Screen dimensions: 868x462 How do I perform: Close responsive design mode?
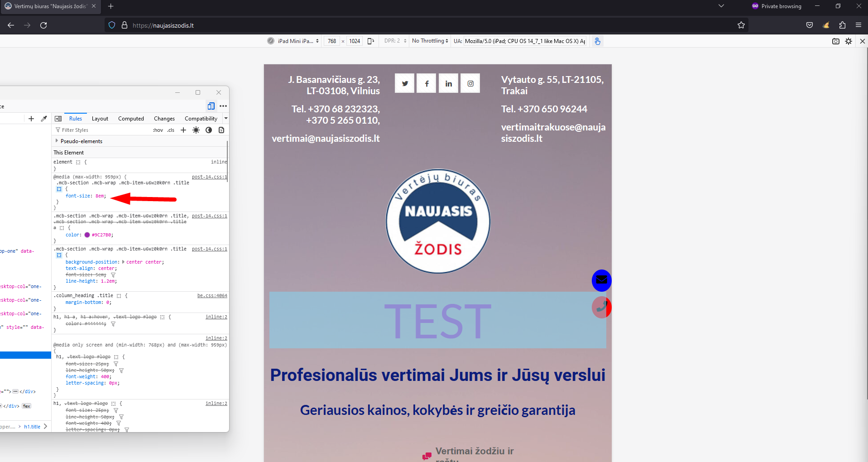pyautogui.click(x=862, y=41)
